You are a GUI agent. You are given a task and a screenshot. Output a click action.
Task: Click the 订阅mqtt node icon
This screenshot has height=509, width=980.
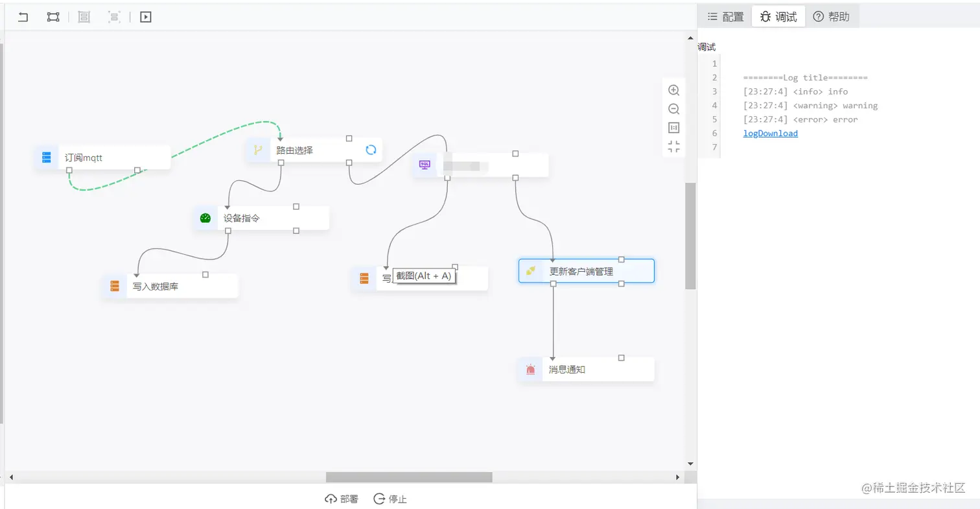point(47,158)
